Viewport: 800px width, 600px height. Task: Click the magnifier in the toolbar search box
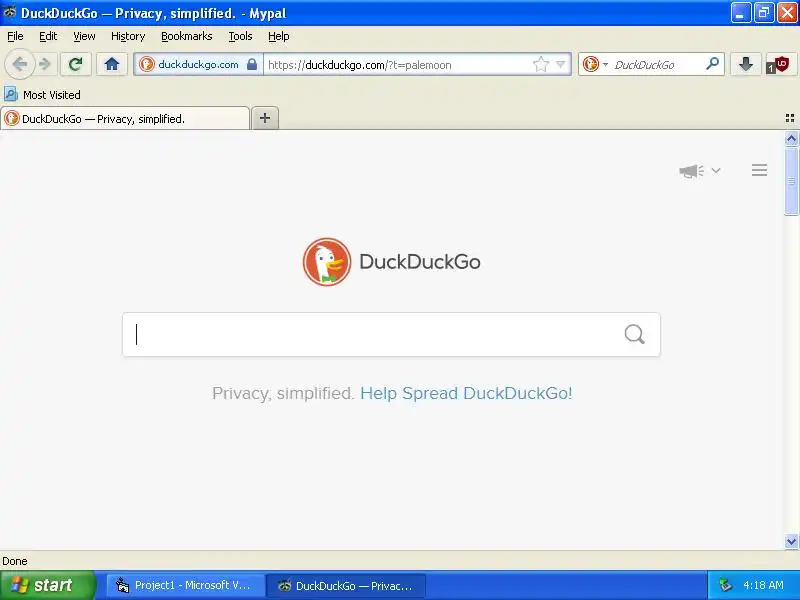tap(713, 64)
